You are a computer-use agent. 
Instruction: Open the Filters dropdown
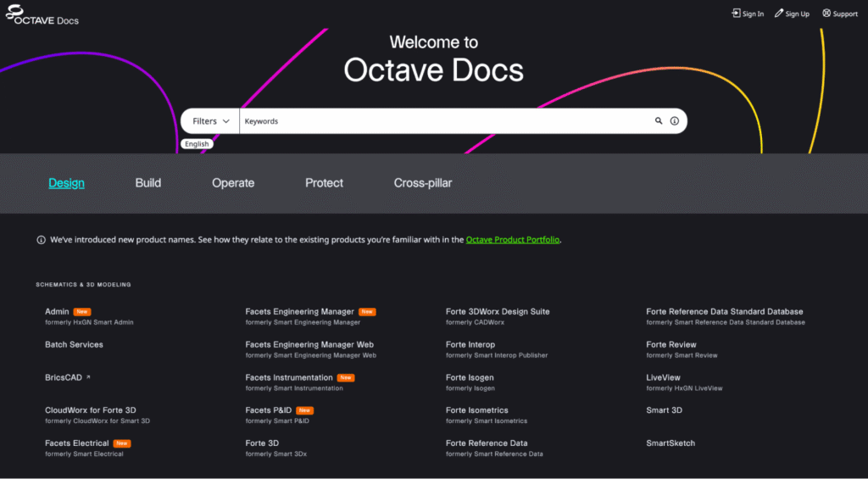(210, 120)
